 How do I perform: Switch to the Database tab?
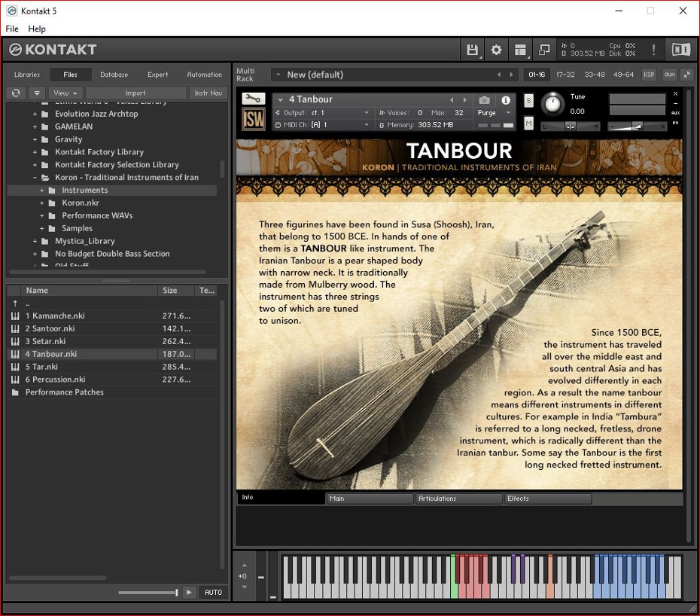point(114,75)
